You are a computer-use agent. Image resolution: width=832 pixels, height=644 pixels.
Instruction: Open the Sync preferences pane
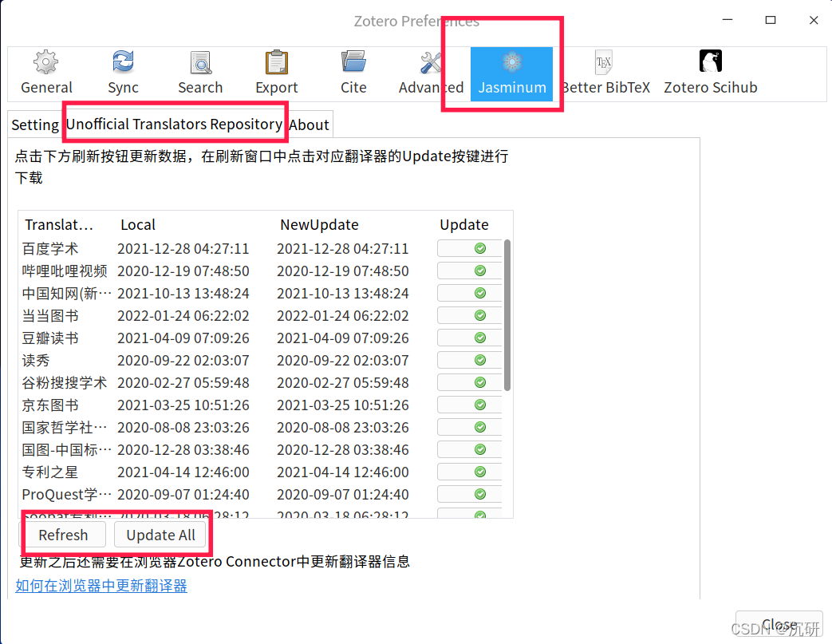point(123,73)
